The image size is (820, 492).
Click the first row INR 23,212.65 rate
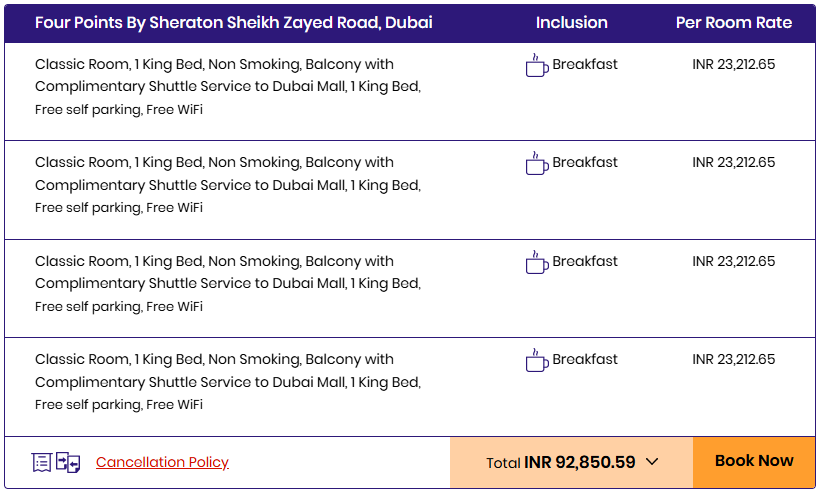(x=734, y=64)
